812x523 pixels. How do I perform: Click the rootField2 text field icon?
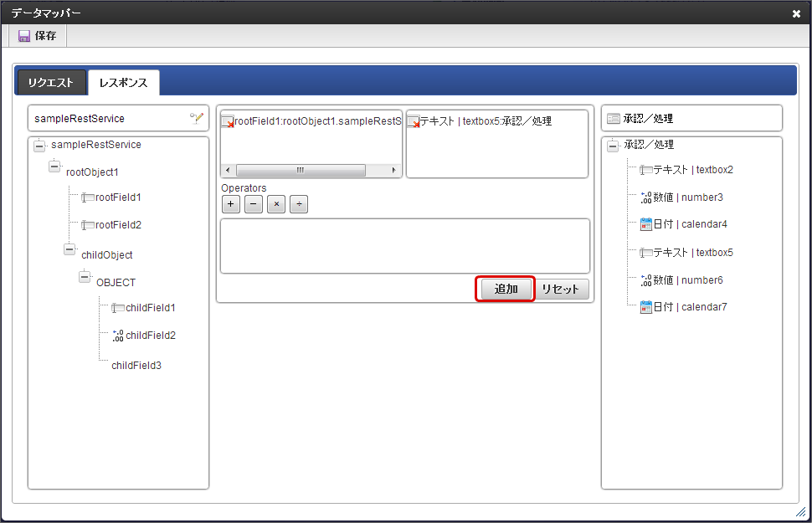(88, 225)
